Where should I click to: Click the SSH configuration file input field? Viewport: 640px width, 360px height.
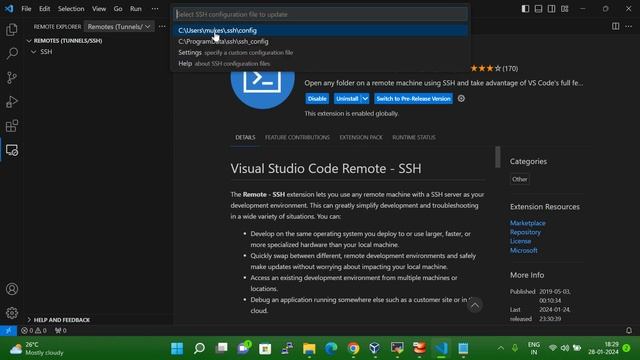tap(320, 14)
